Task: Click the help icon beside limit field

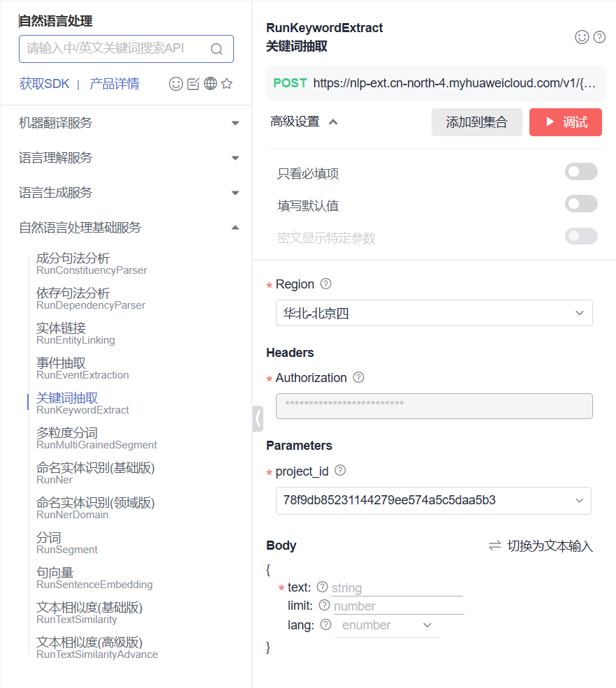Action: pos(324,605)
